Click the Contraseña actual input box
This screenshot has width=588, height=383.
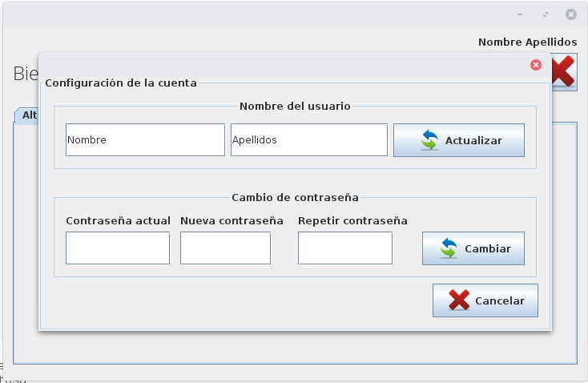118,248
